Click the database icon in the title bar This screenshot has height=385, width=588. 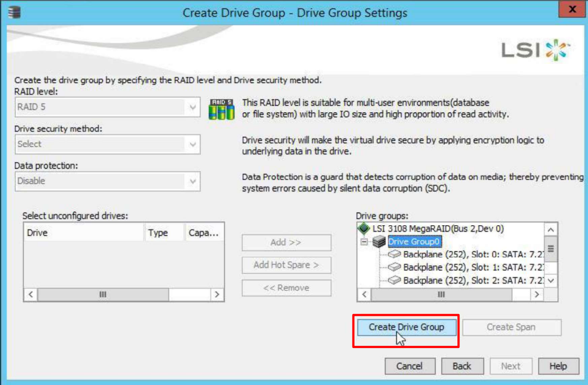click(x=14, y=12)
